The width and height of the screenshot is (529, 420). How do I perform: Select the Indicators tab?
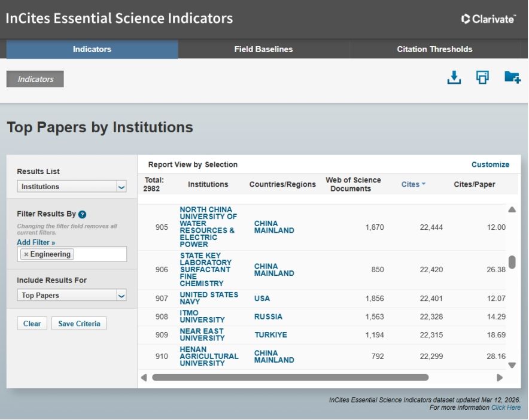(x=92, y=49)
